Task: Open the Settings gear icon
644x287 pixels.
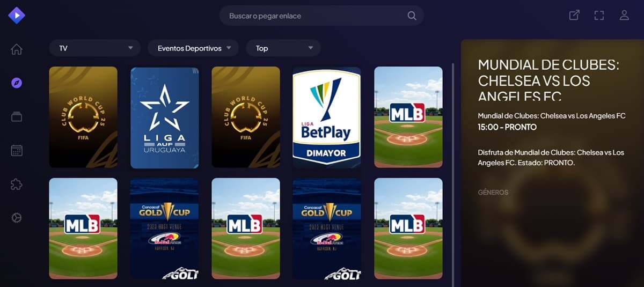Action: pos(17,217)
